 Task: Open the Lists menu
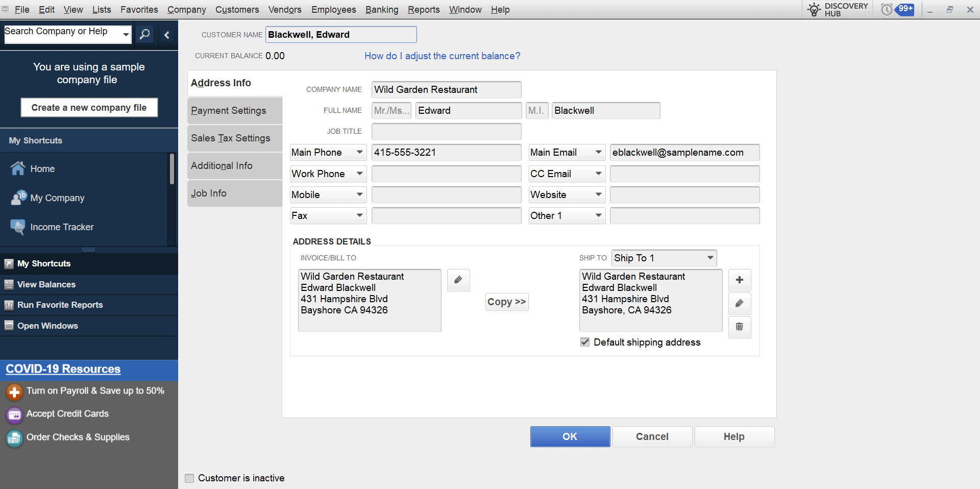tap(102, 9)
